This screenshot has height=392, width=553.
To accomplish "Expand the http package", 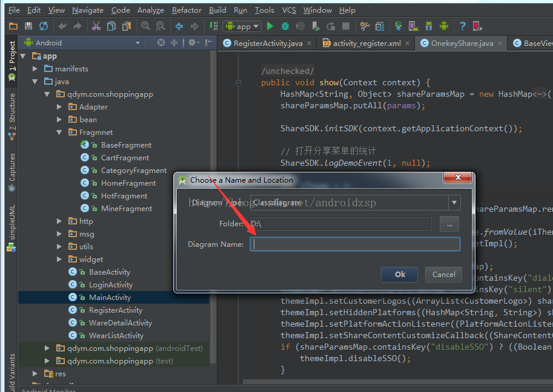I will 59,221.
